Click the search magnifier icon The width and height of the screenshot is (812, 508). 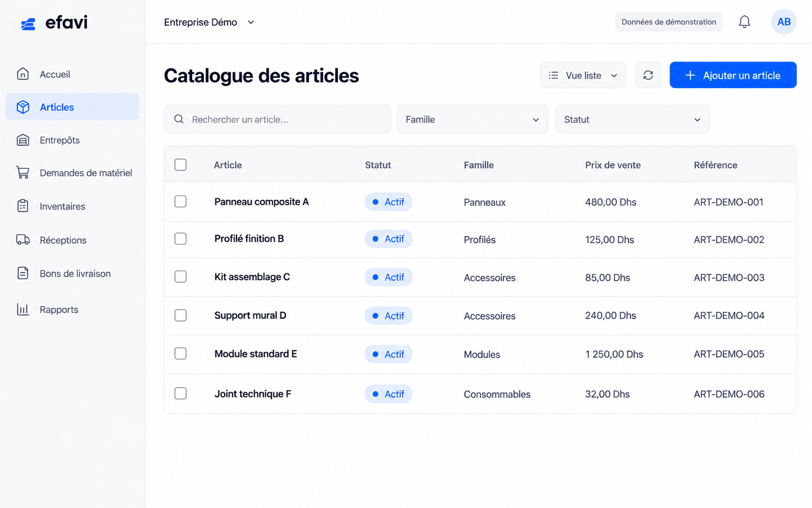179,119
